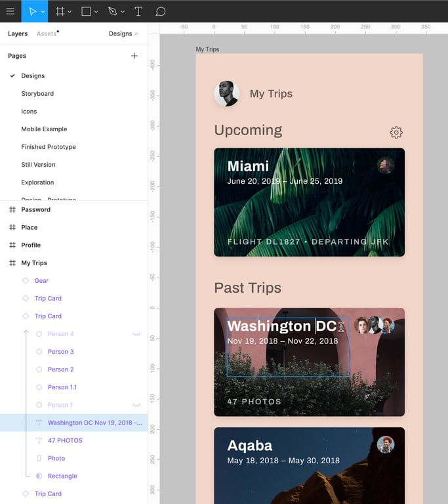
Task: Show the hidden Person 1 layer
Action: point(136,405)
